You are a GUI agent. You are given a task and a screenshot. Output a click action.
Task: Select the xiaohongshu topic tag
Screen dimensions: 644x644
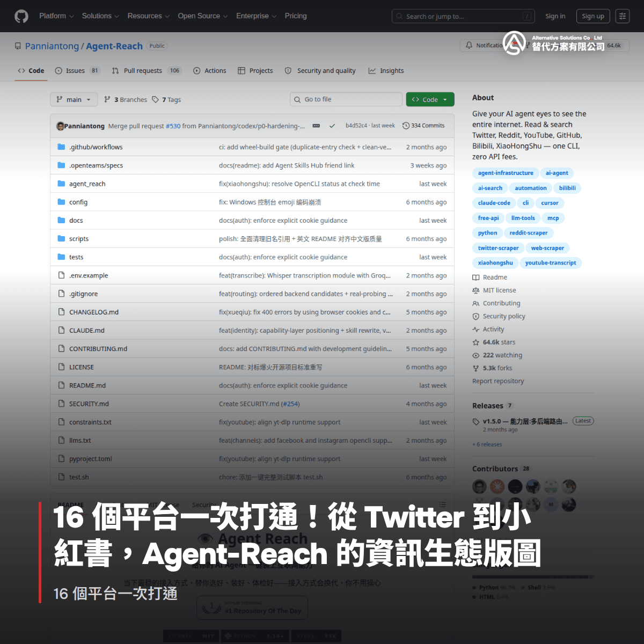click(495, 263)
